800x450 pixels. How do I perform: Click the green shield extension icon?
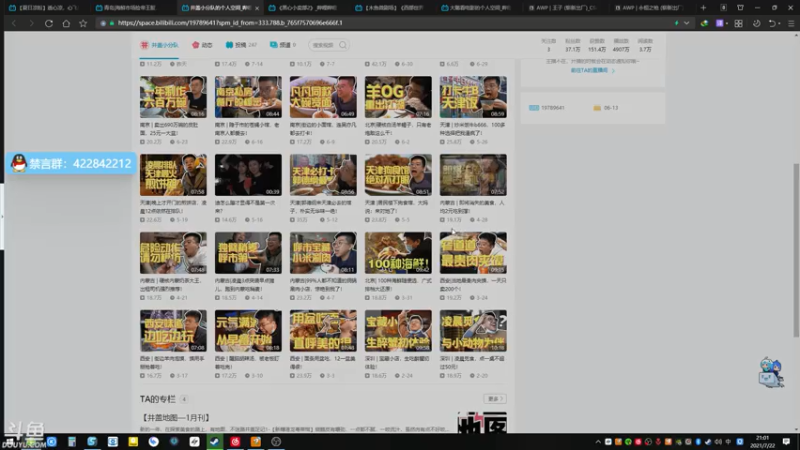704,23
